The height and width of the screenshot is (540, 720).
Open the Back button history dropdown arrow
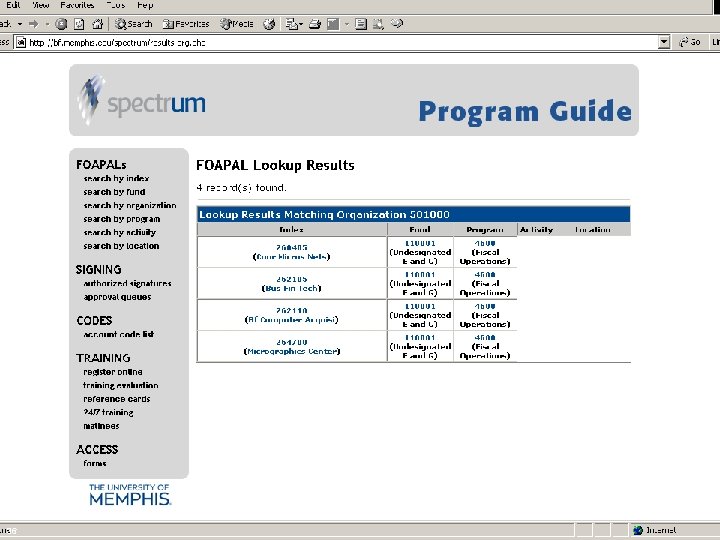pos(20,24)
